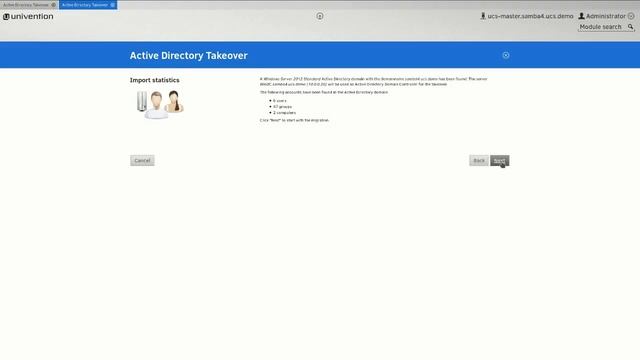The image size is (640, 360).
Task: Click the host icon beside ucs-master.samba4.ucs.demo
Action: [x=483, y=16]
